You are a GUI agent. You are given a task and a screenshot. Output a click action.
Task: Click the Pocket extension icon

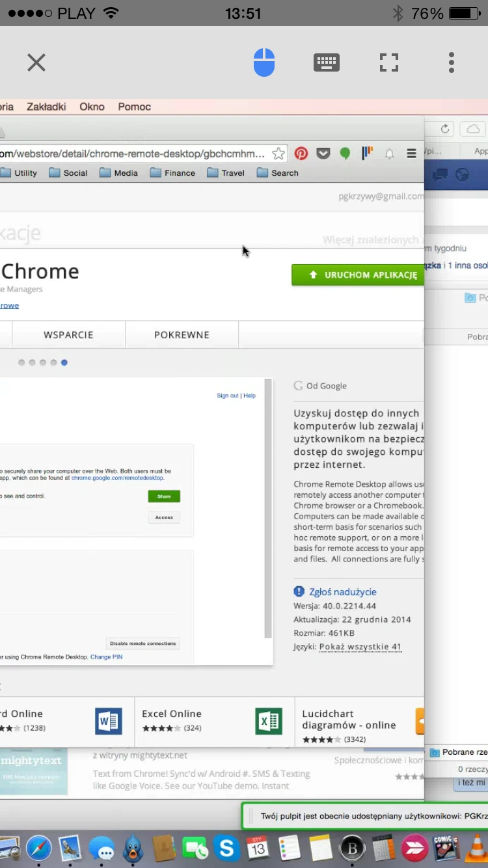point(323,154)
